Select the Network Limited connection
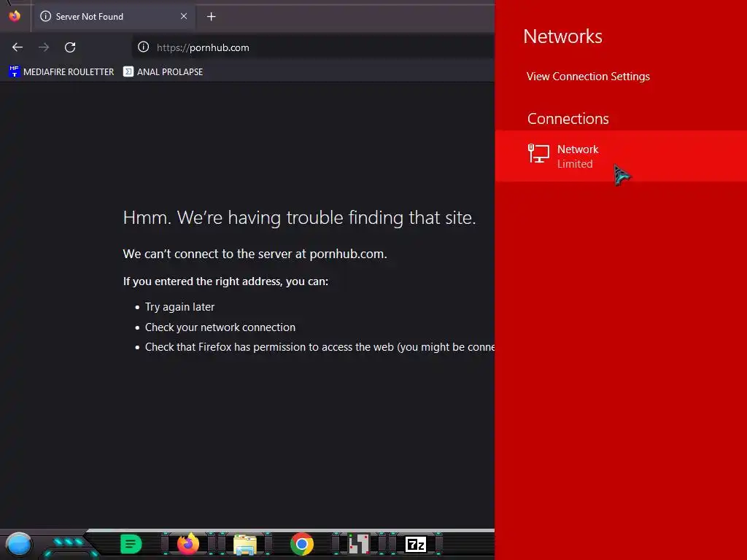747x560 pixels. click(621, 156)
